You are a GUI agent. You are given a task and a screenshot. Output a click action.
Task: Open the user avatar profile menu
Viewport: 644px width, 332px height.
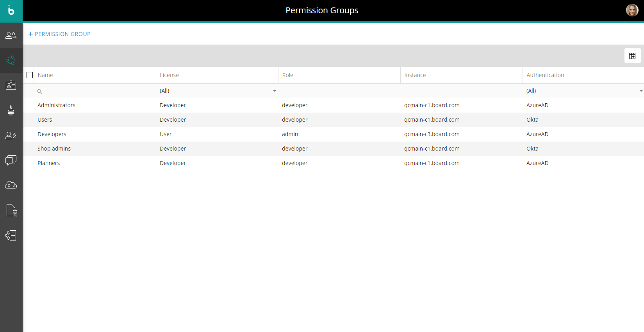(632, 10)
